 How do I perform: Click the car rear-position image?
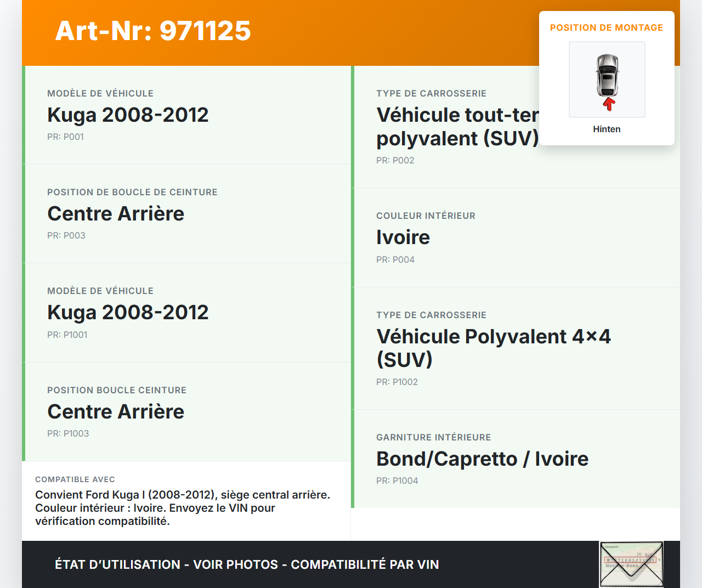[607, 80]
